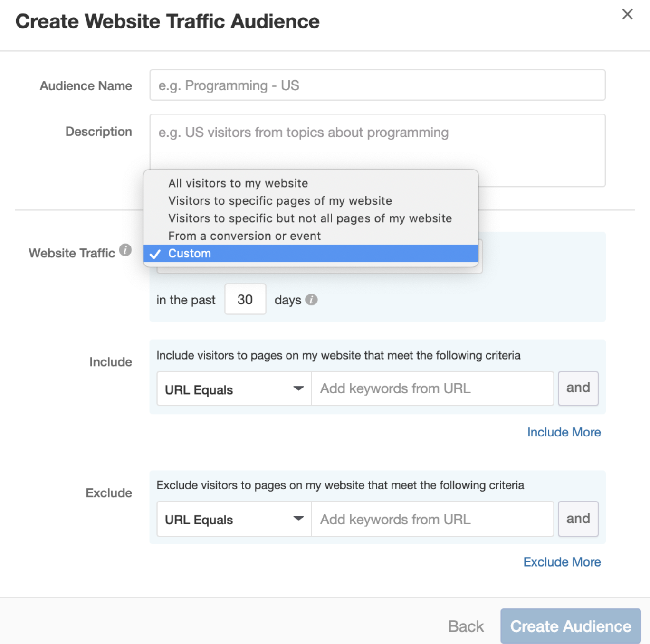The height and width of the screenshot is (644, 650).
Task: Click the Exclude keywords from URL field
Action: click(x=432, y=519)
